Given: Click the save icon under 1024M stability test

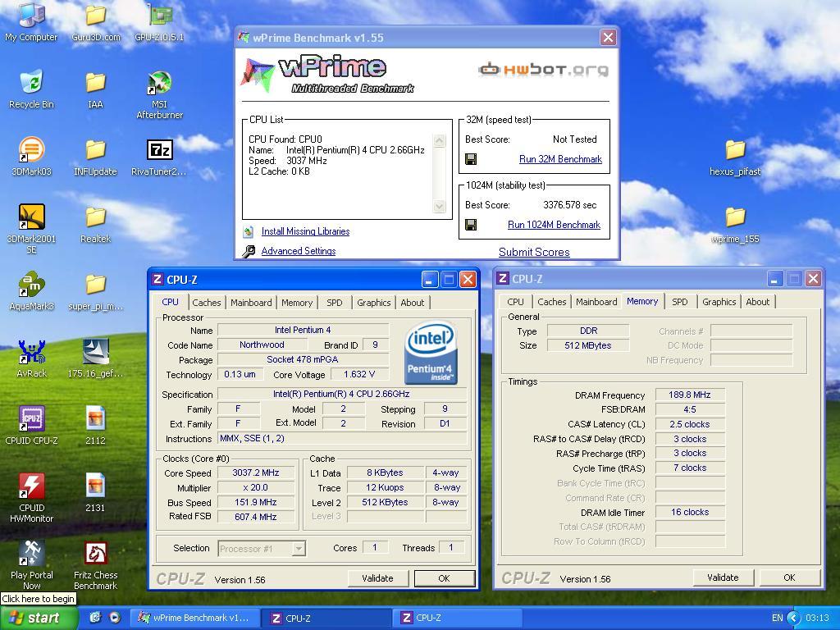Looking at the screenshot, I should (471, 225).
